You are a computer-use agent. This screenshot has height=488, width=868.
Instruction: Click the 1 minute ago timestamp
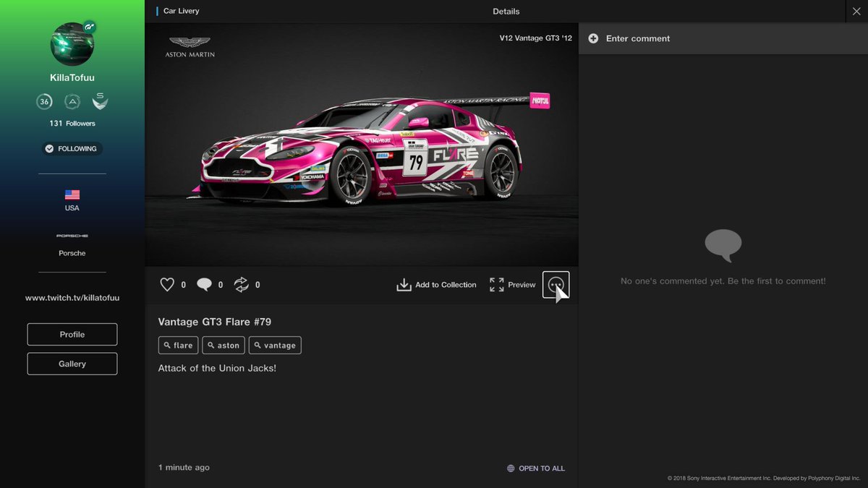(x=184, y=468)
